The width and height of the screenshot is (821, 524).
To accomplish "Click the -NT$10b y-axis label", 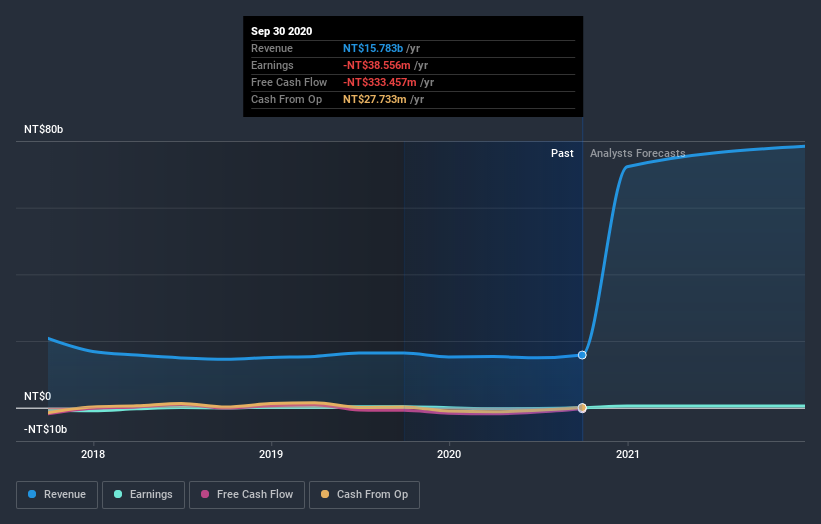I will point(46,429).
